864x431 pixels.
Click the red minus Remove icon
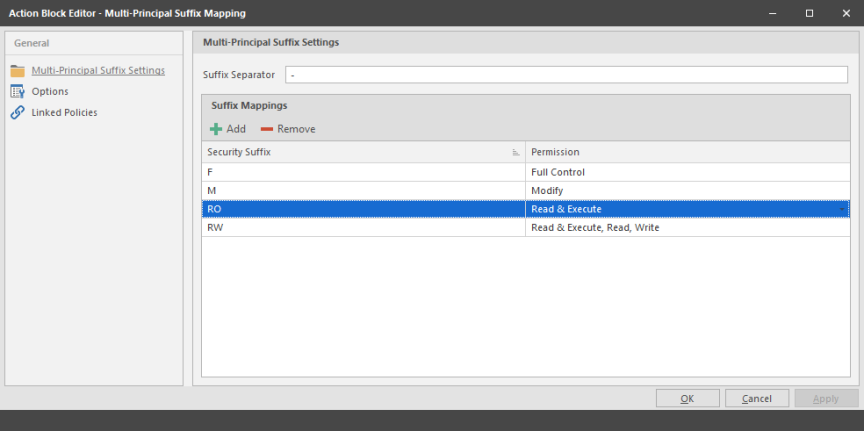267,129
